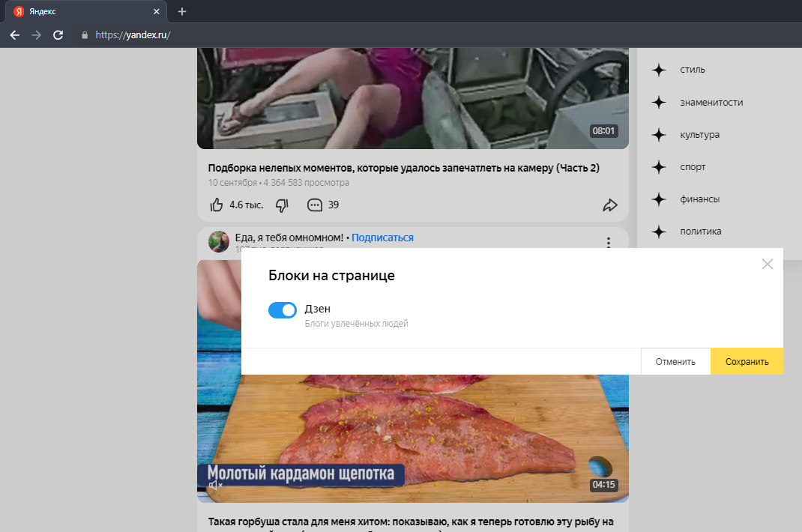The width and height of the screenshot is (802, 532).
Task: Close the Блоки на странице dialog
Action: click(768, 264)
